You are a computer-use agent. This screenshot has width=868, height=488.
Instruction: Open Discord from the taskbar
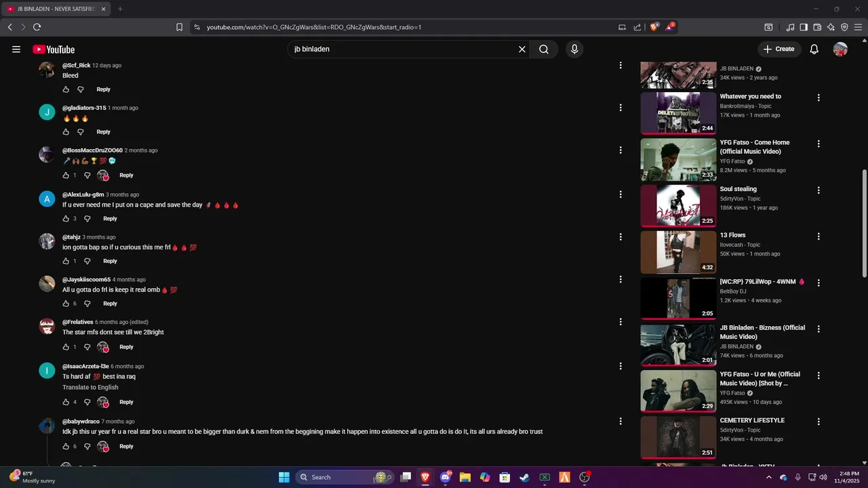pyautogui.click(x=446, y=477)
